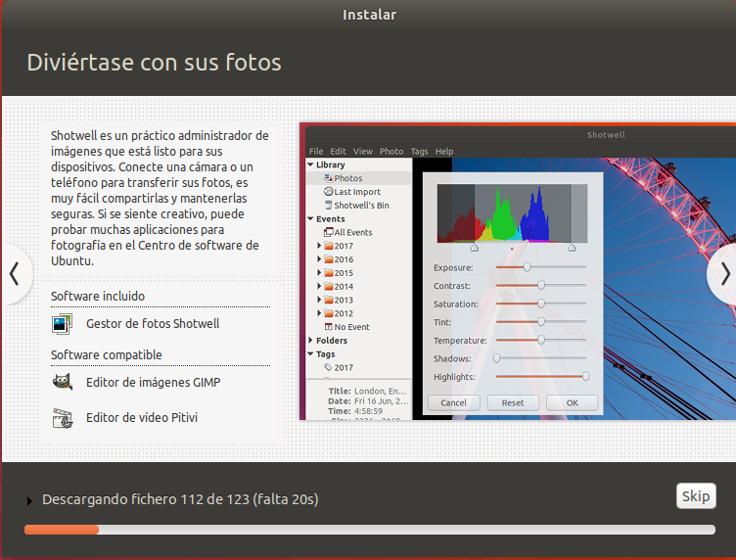Skip the file download
Viewport: 736px width, 560px height.
point(696,496)
